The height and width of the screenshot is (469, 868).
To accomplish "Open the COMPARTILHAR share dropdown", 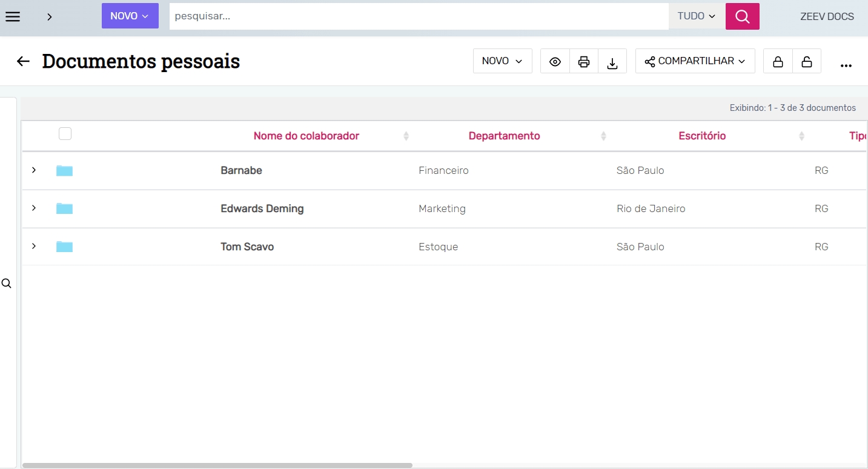I will point(695,61).
